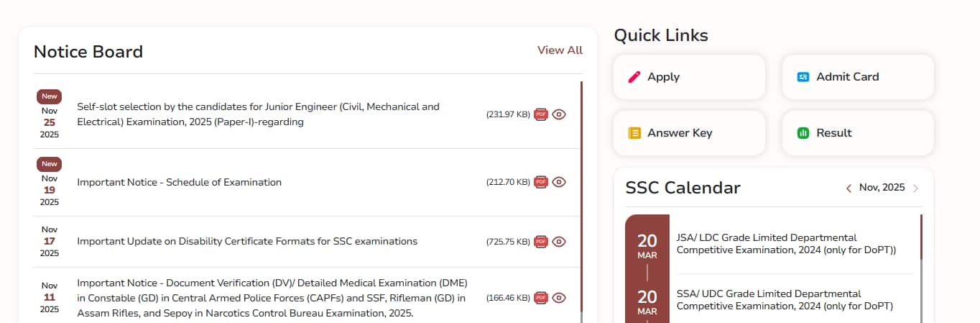Click the green Result chart icon
Screen dimensions: 980x323
tap(803, 133)
